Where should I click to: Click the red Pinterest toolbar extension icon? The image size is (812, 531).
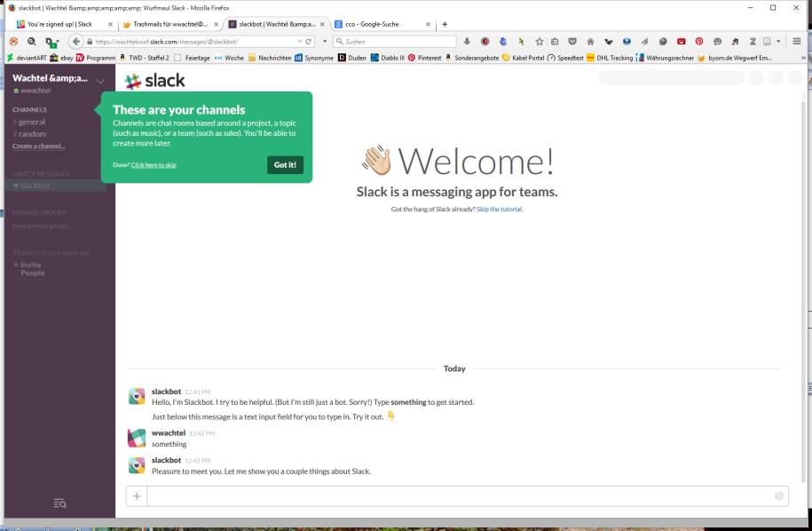point(699,42)
